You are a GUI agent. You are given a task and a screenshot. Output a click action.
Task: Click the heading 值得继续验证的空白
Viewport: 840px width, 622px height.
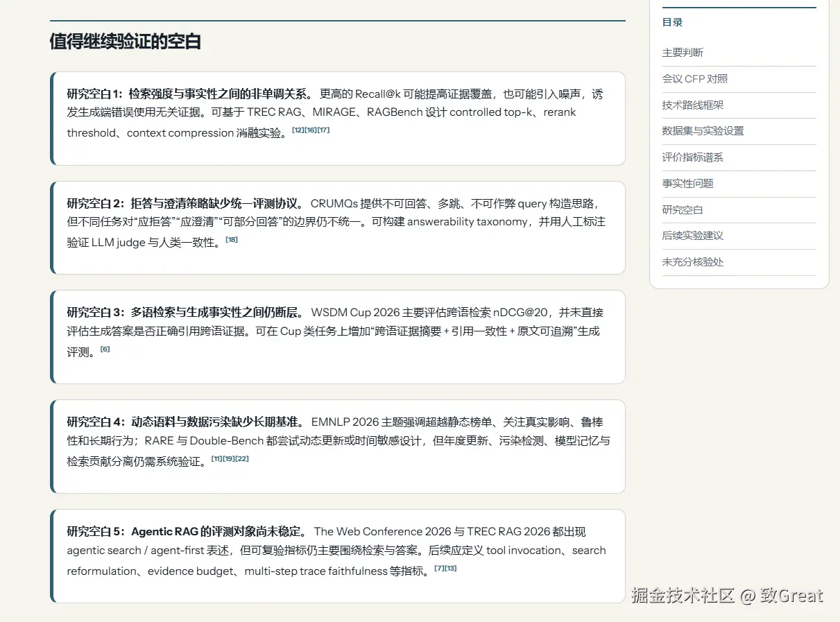coord(126,42)
